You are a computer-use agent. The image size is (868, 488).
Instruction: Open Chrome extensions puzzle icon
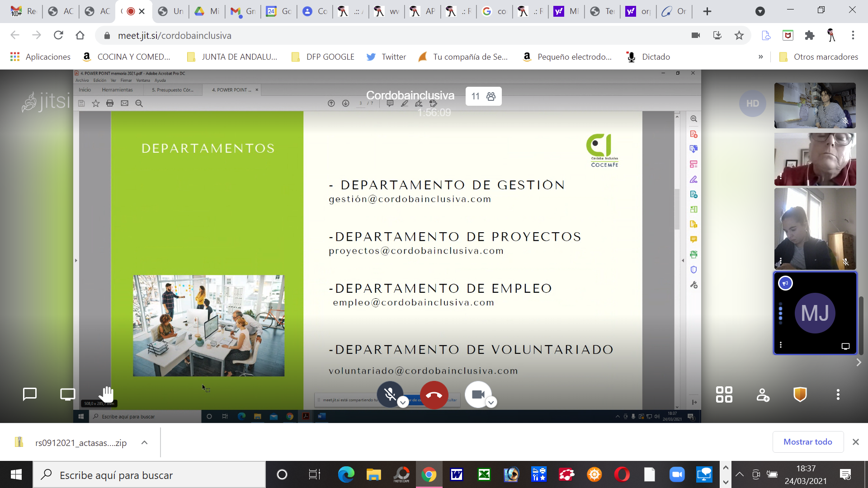(809, 35)
